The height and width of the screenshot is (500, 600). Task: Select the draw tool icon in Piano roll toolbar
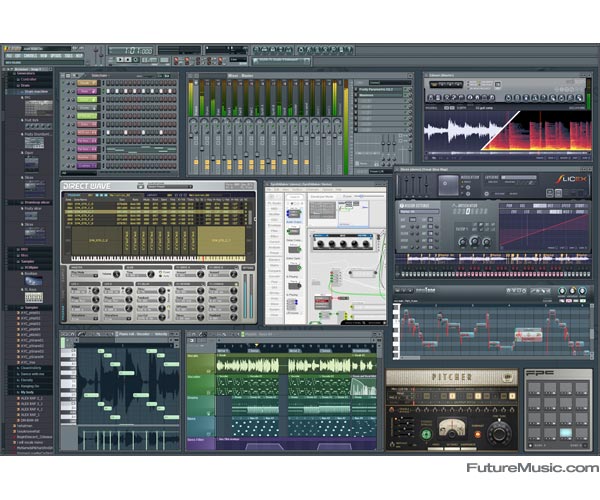(80, 334)
